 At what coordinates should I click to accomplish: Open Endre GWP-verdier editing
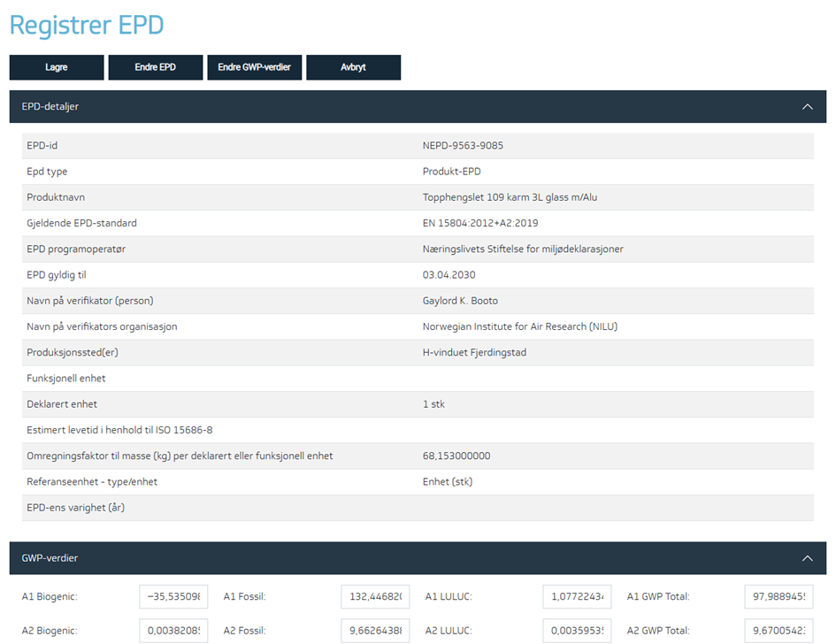[254, 67]
